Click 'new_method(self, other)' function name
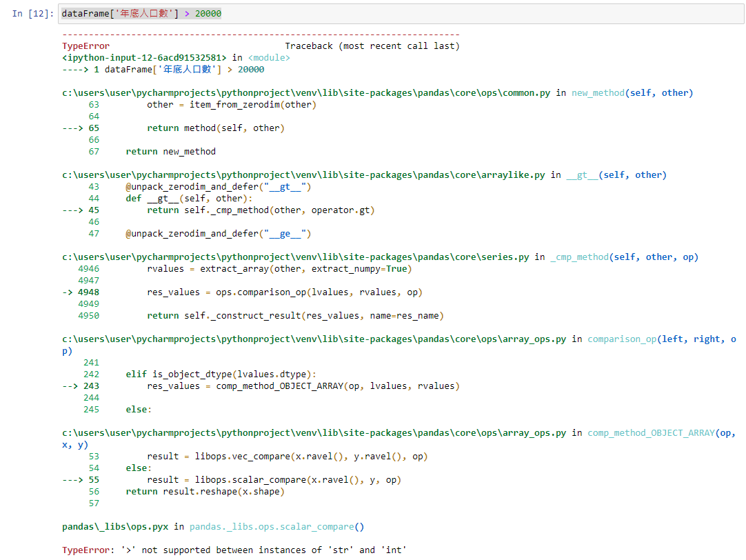Viewport: 746px width, 560px height. coord(632,93)
